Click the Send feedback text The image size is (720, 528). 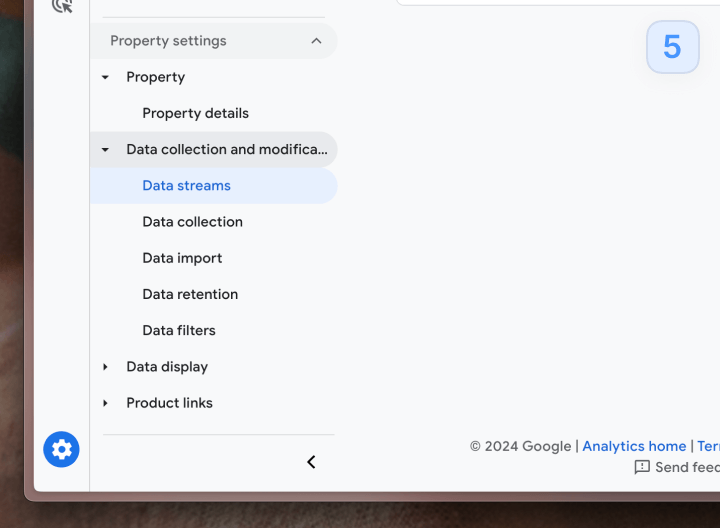pos(687,467)
